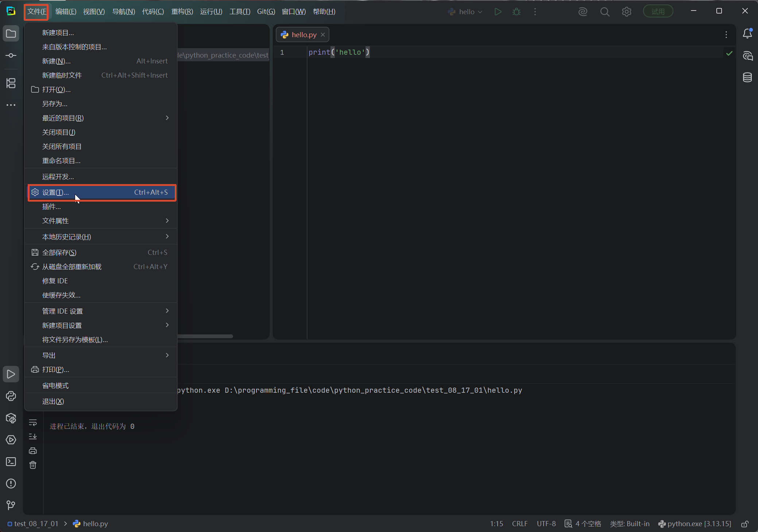
Task: Open the Git menu
Action: coord(266,12)
